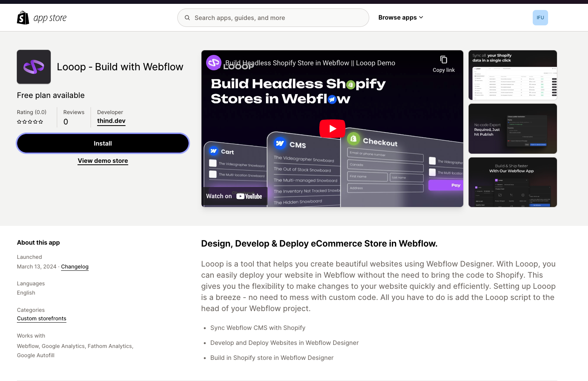Open the View demo store link

[x=103, y=161]
